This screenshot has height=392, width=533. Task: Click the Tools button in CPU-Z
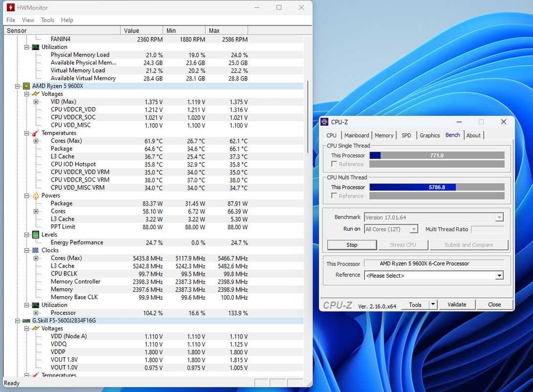coord(415,305)
